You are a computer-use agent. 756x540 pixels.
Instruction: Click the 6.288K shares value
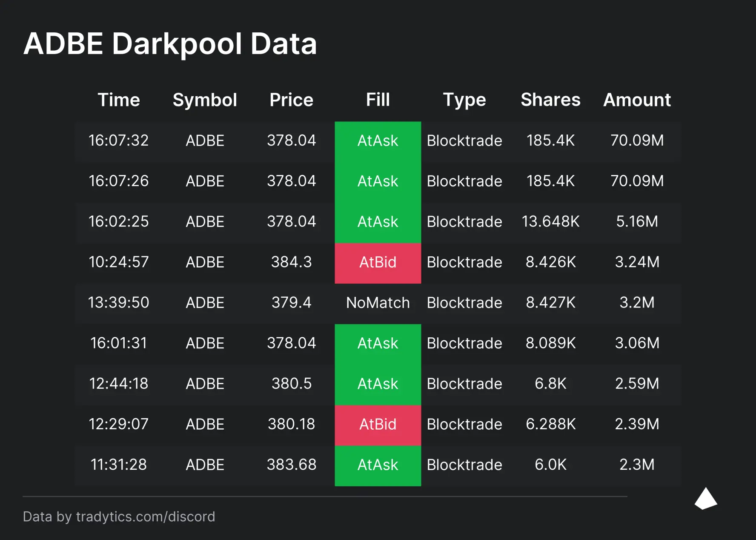point(550,424)
